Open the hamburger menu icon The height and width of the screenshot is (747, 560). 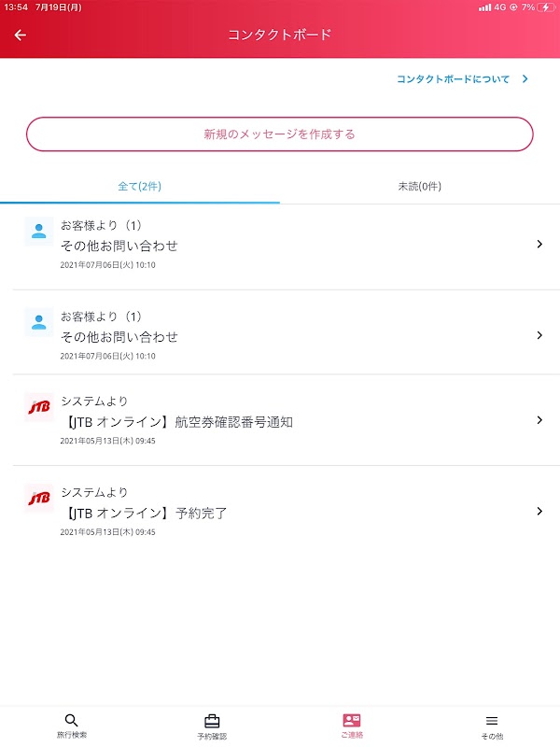point(492,720)
